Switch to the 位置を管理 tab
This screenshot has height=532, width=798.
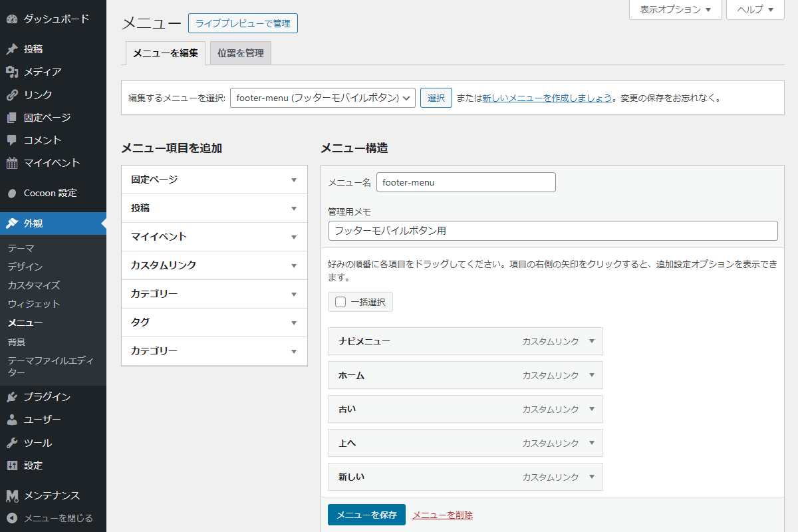(x=240, y=53)
